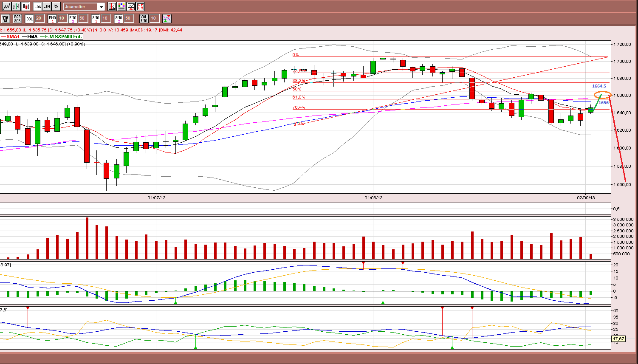Click the 1 720,00 price axis label
638x364 pixels.
(x=622, y=44)
